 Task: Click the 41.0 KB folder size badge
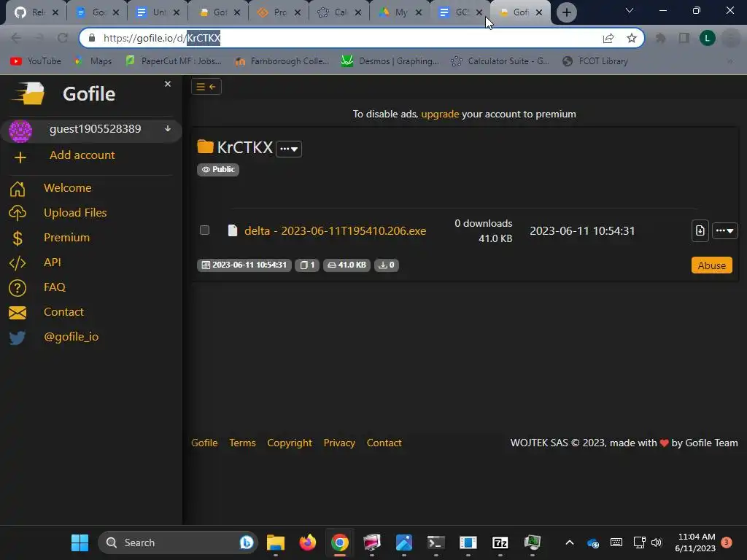[347, 265]
